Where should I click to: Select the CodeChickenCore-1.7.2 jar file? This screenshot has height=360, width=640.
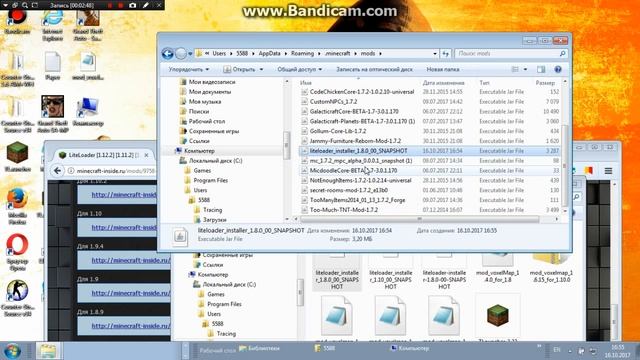362,92
